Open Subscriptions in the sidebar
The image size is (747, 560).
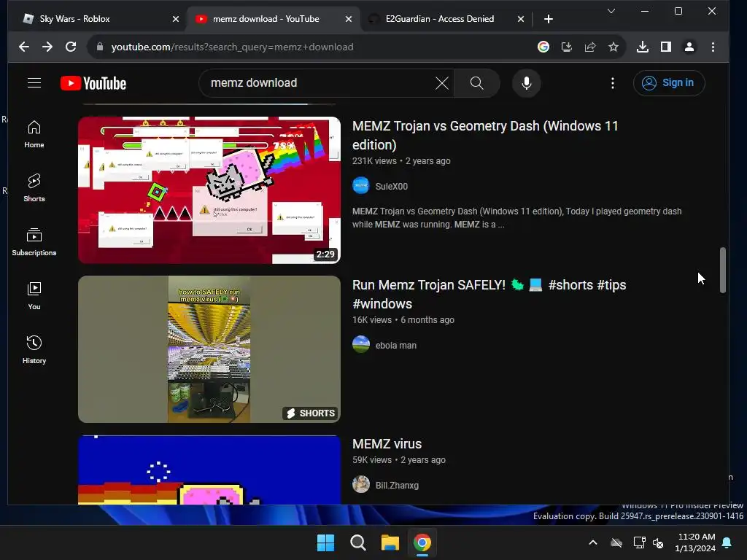34,242
